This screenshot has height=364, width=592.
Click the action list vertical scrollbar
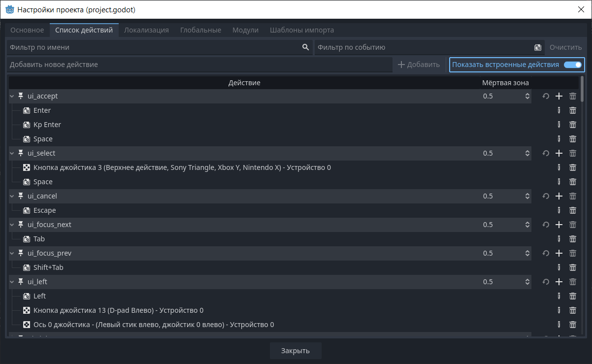pyautogui.click(x=582, y=89)
